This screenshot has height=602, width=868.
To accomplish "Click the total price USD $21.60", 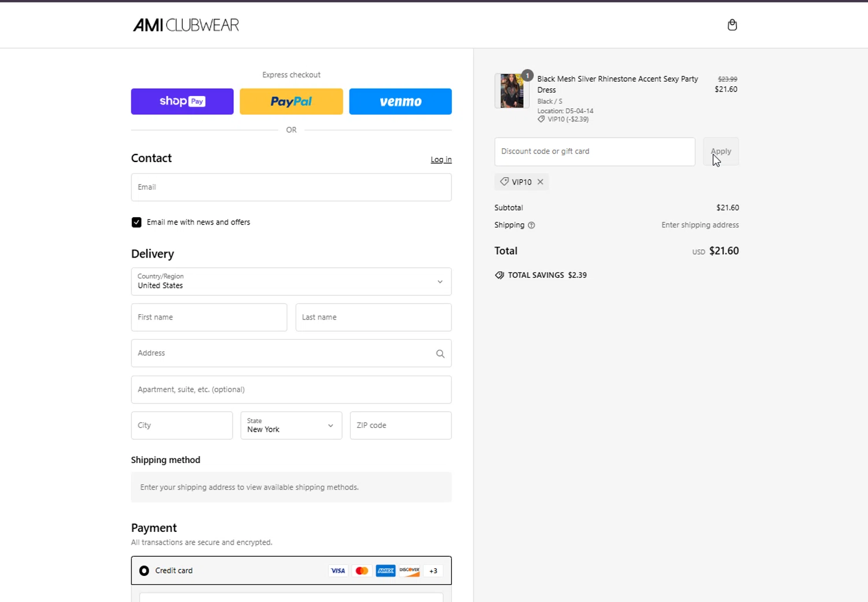I will pos(715,251).
